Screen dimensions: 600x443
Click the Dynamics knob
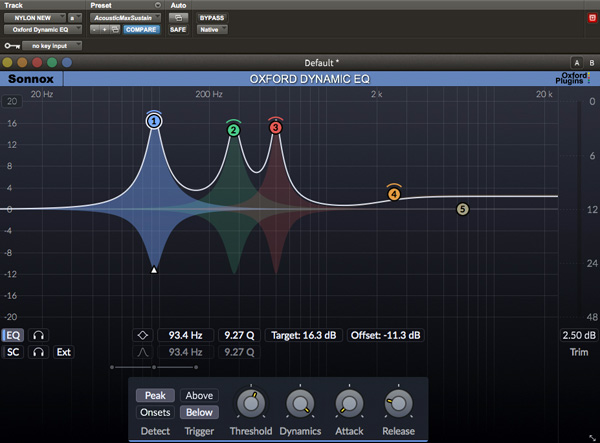click(300, 403)
